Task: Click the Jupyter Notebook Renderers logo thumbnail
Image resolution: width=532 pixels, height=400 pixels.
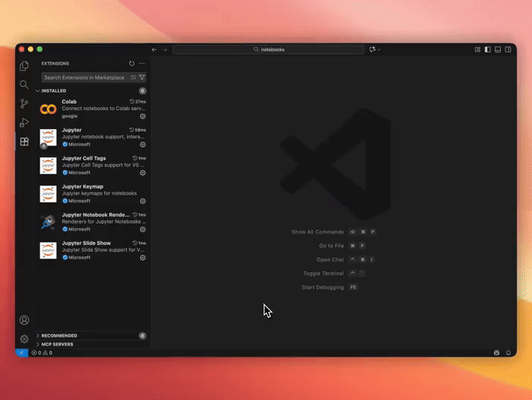Action: tap(48, 222)
